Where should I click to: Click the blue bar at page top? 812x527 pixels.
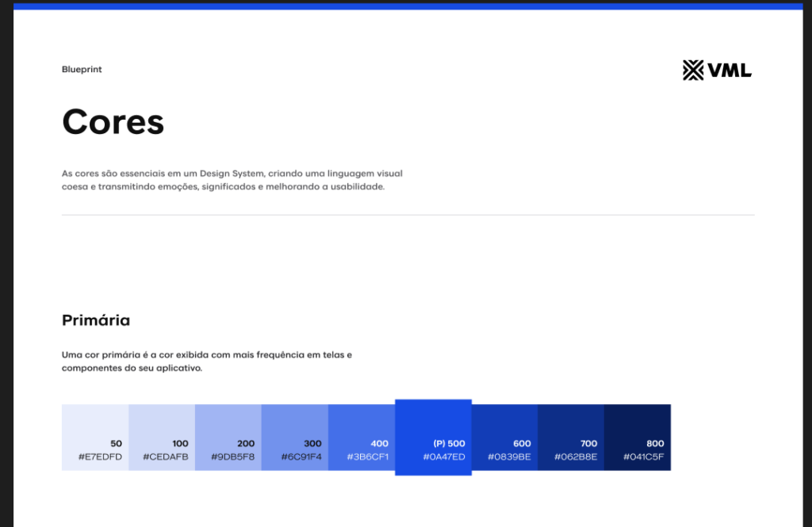[x=408, y=6]
